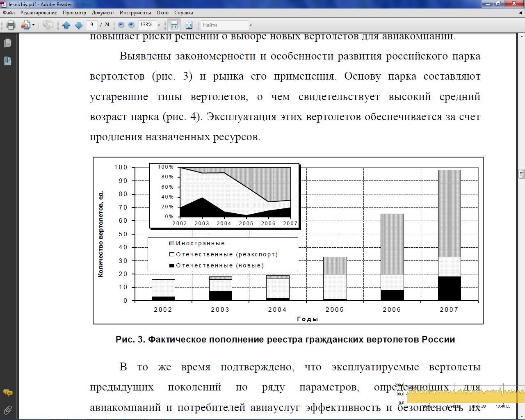Open the Просмотр menu
Screen dimensions: 525x420
(x=74, y=13)
